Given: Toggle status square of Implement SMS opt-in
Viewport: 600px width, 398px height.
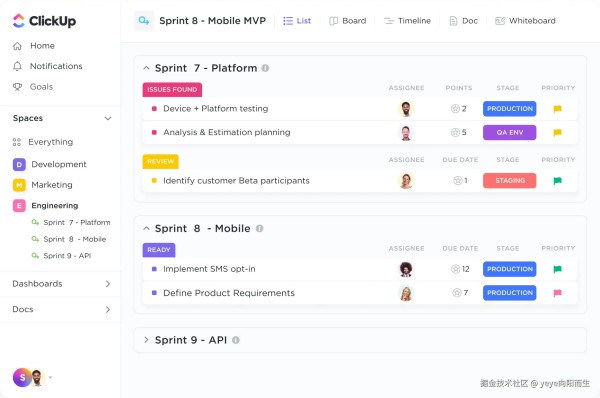Looking at the screenshot, I should (154, 269).
